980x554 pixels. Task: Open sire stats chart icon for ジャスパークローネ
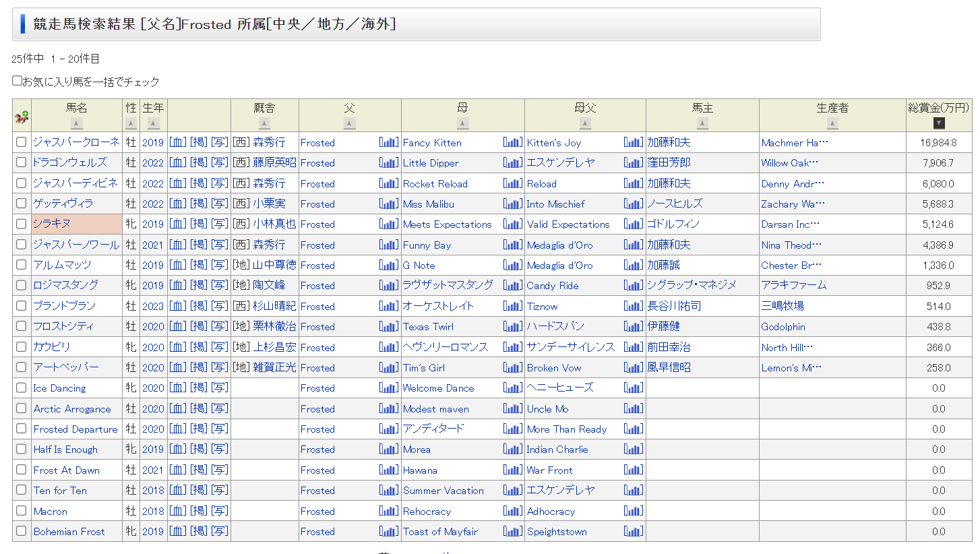coord(389,142)
